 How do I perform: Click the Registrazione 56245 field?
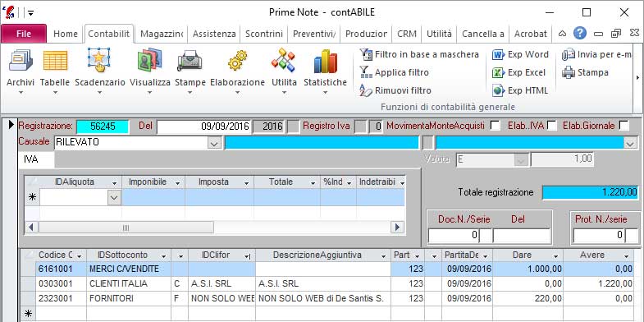pos(103,126)
